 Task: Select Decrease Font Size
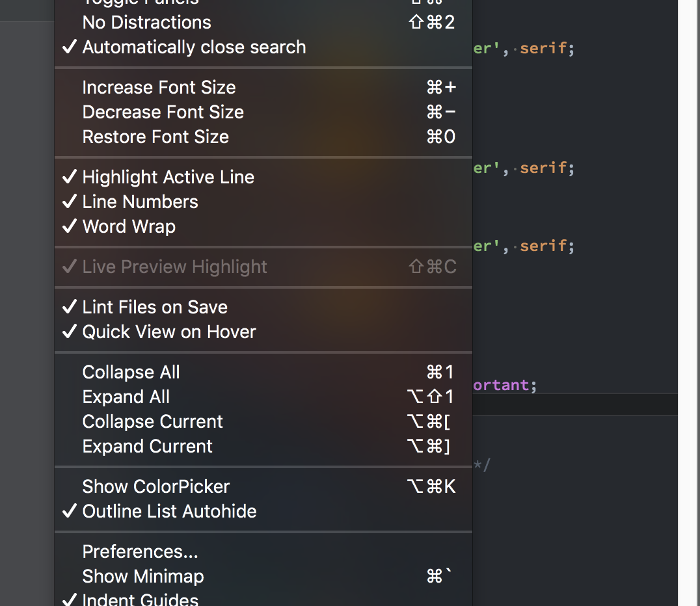[163, 112]
